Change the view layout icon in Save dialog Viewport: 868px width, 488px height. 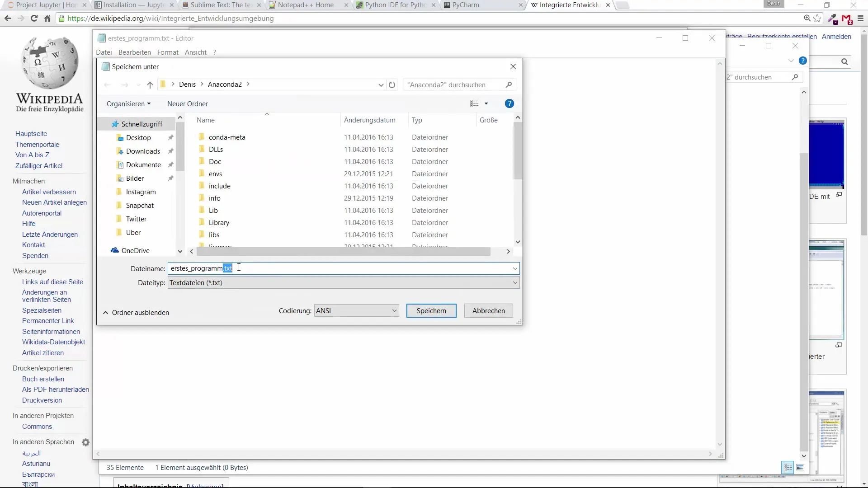point(474,104)
